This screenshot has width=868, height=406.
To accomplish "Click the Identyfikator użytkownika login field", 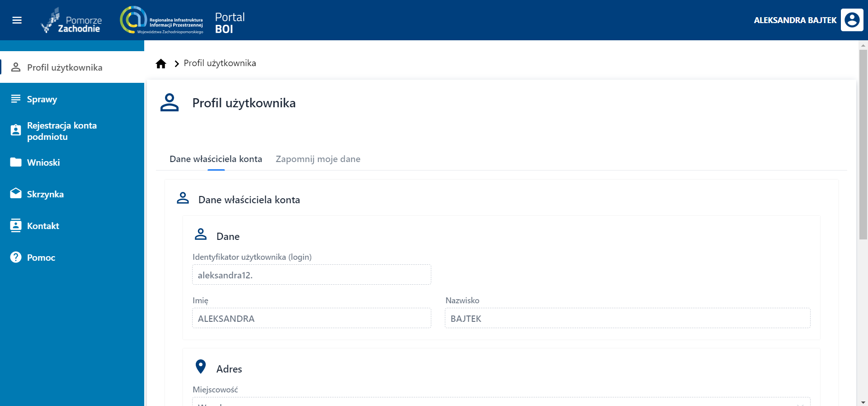I will coord(311,275).
